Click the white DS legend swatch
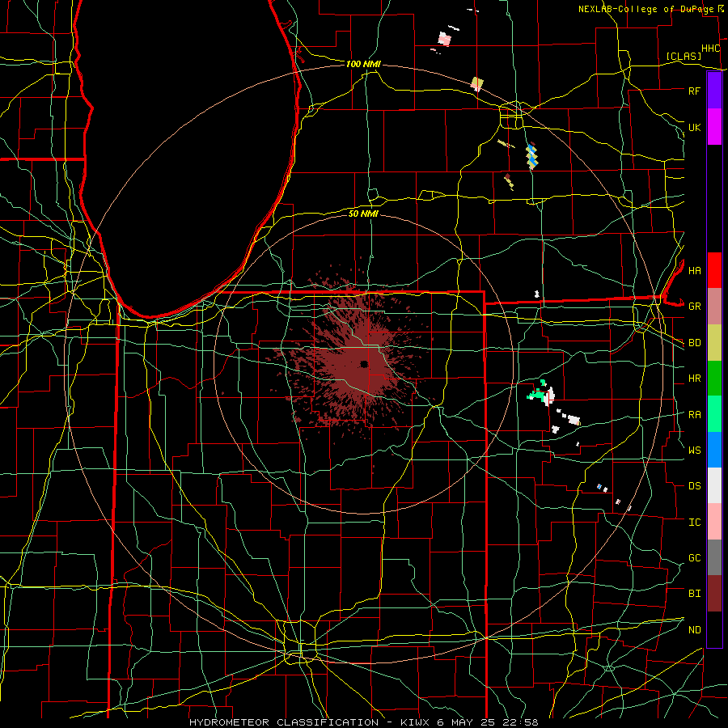This screenshot has height=728, width=728. click(x=714, y=485)
